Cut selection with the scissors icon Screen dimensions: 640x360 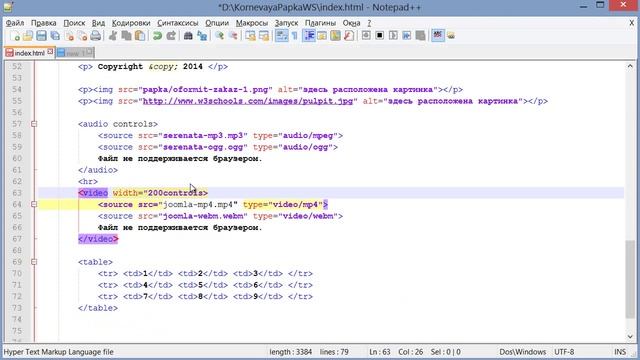coord(113,36)
